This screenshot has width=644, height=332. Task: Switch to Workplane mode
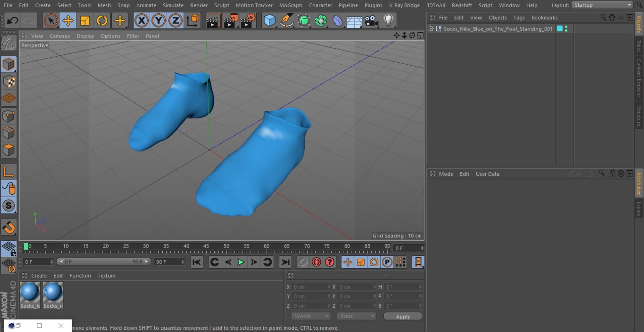click(x=9, y=98)
